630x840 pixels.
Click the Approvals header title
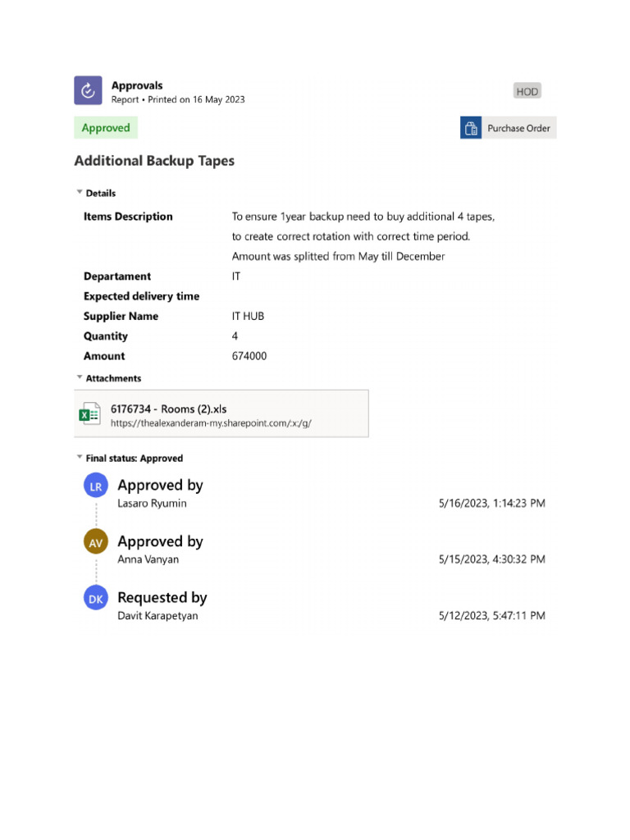pyautogui.click(x=137, y=85)
